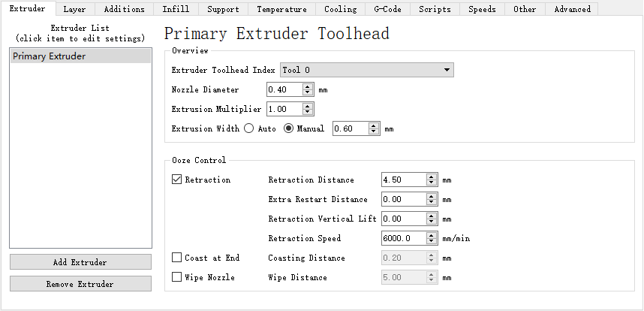Select Primary Extruder in extruder list
Viewport: 644px width, 311px height.
50,56
